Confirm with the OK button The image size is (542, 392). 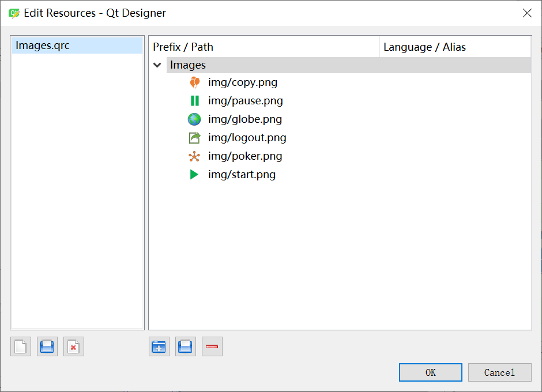[430, 372]
